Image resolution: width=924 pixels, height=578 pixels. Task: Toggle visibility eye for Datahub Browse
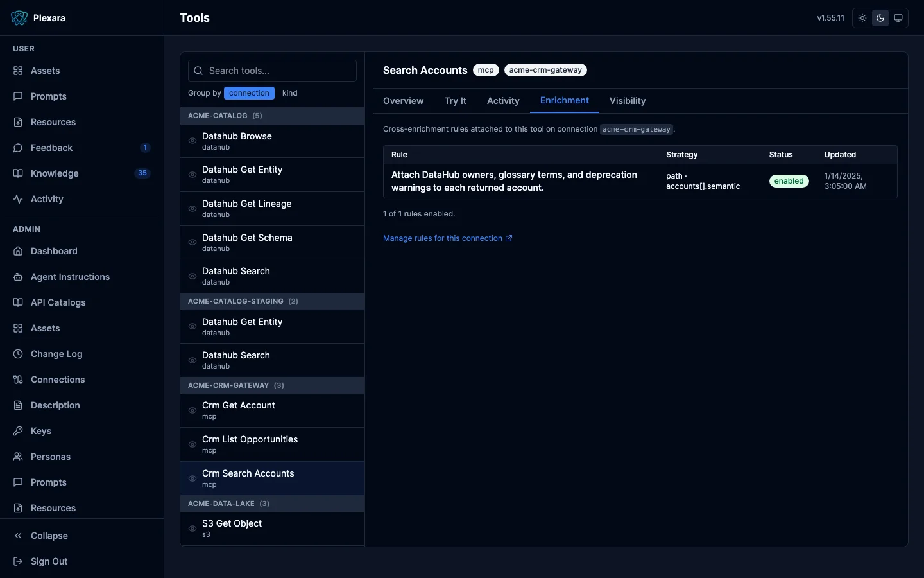pyautogui.click(x=193, y=141)
